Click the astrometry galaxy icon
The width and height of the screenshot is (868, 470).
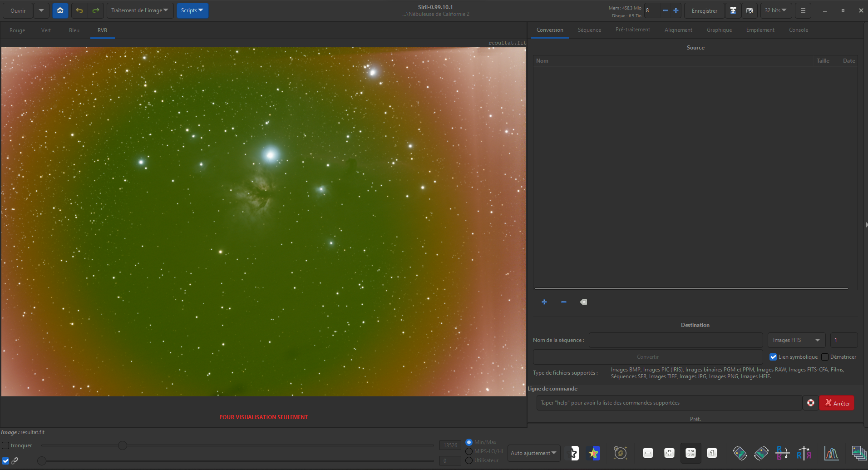point(620,453)
